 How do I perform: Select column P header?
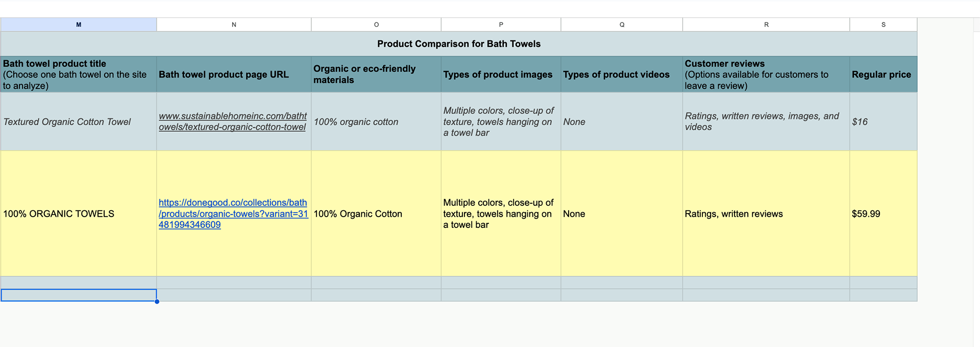501,25
